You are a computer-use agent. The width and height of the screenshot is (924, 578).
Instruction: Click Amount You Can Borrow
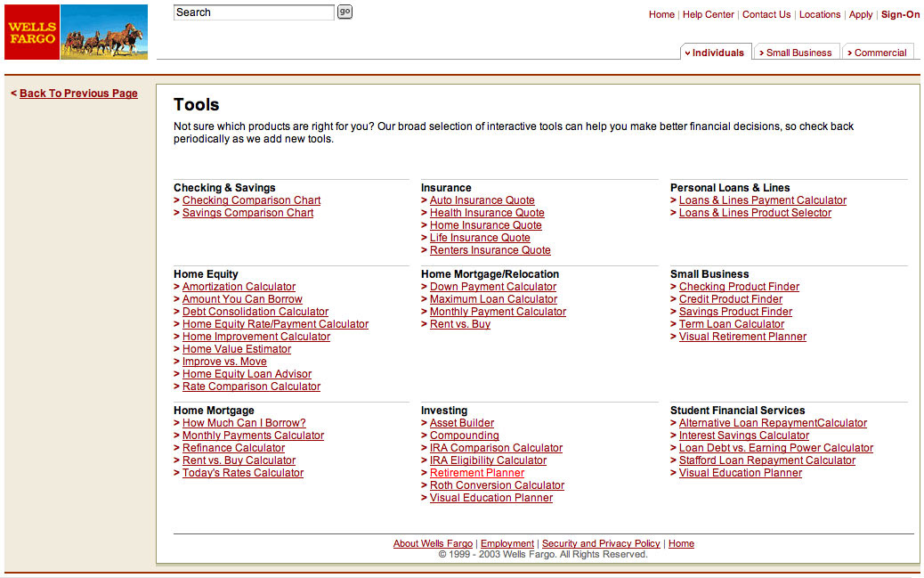point(242,299)
